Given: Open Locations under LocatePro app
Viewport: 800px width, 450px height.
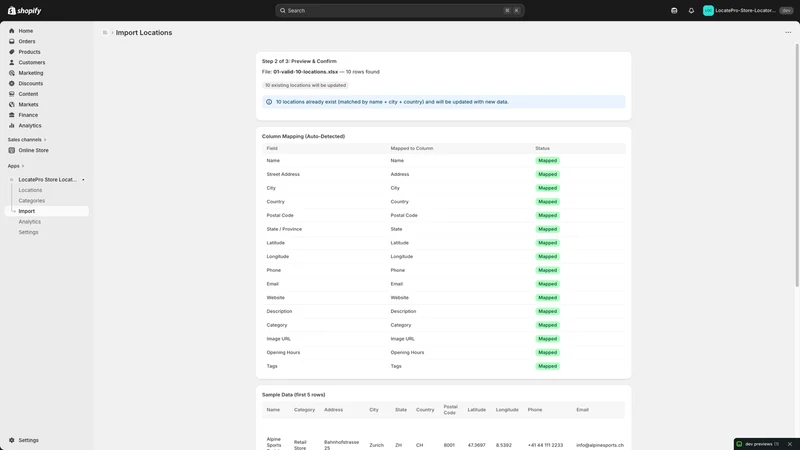Looking at the screenshot, I should pos(30,190).
